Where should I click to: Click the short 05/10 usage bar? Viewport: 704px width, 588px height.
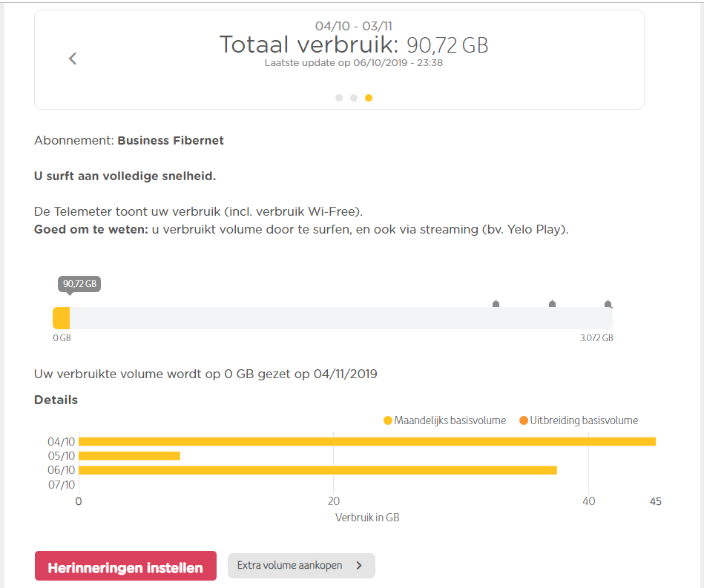[x=129, y=456]
